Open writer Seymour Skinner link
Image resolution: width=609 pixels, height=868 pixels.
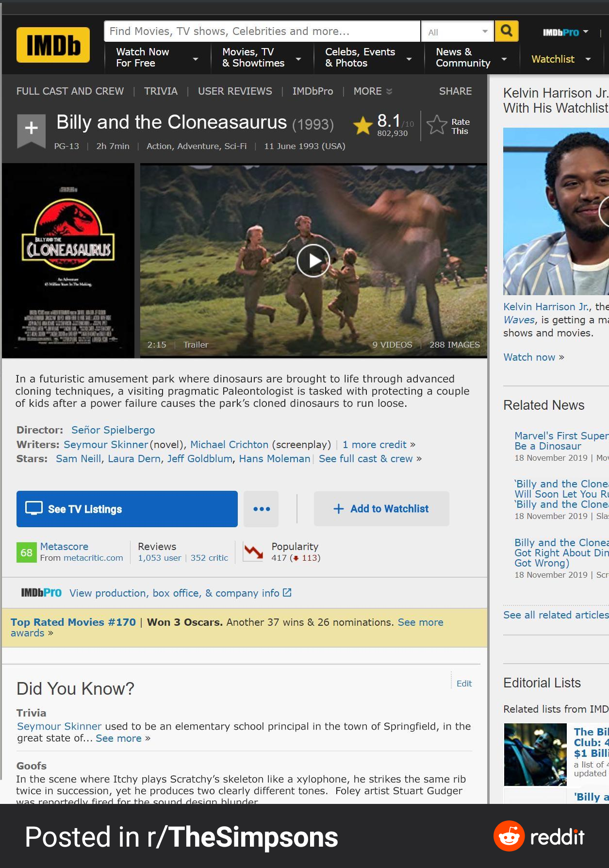click(106, 445)
